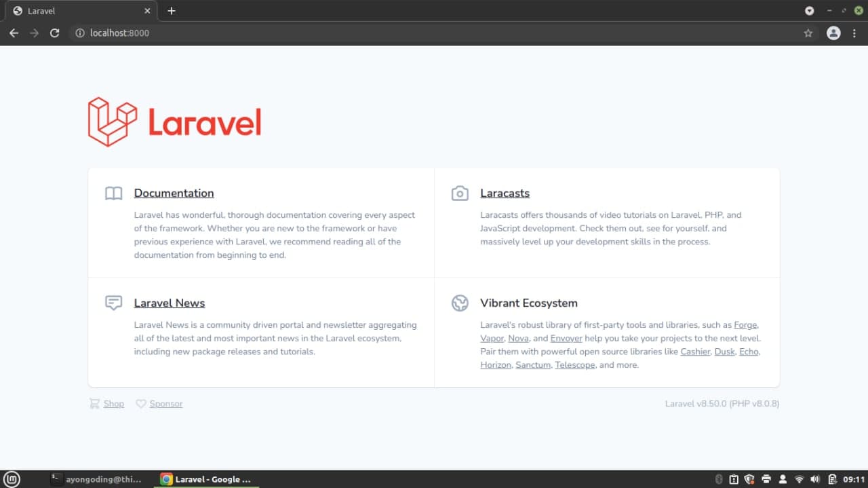The width and height of the screenshot is (868, 488).
Task: Click inside the address bar
Action: click(x=271, y=33)
